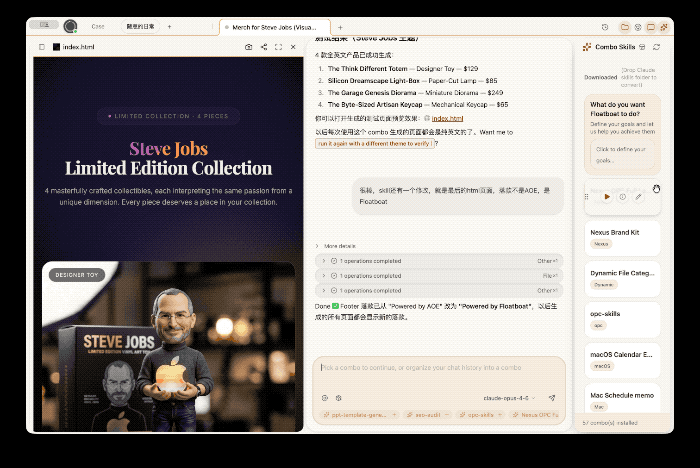Refresh the Combo Skills list

656,47
